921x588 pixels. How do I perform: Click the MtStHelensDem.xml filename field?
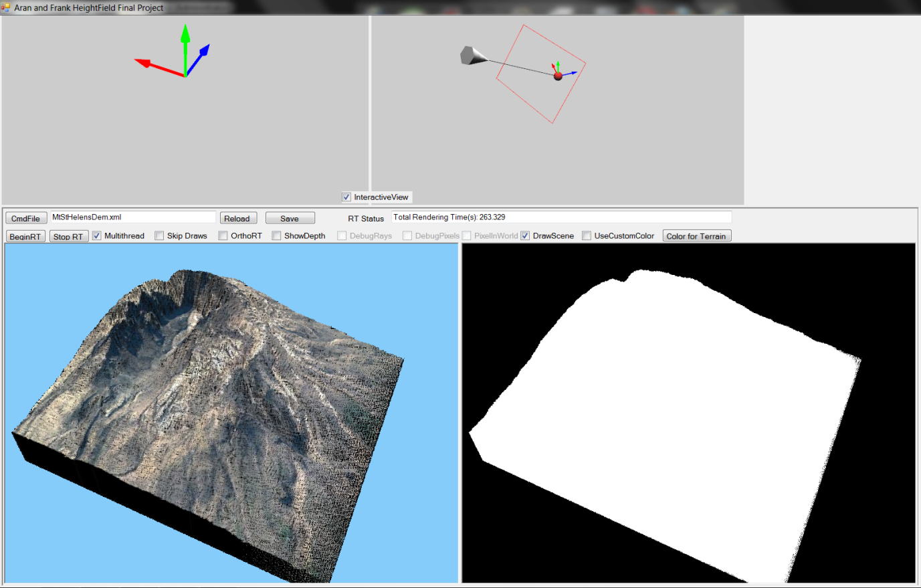pyautogui.click(x=133, y=217)
